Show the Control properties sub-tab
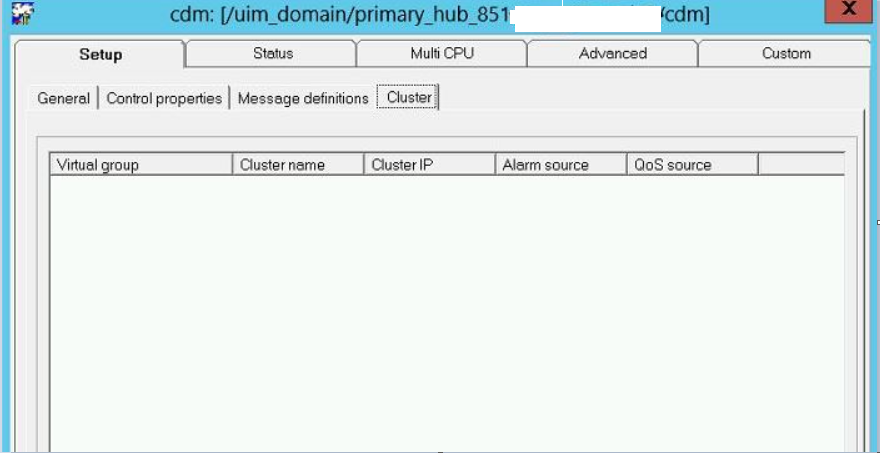The height and width of the screenshot is (453, 880). 164,98
